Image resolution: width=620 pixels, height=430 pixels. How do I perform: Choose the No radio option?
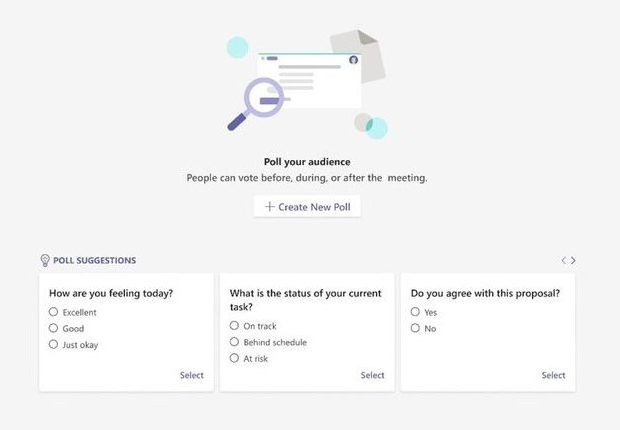coord(415,328)
